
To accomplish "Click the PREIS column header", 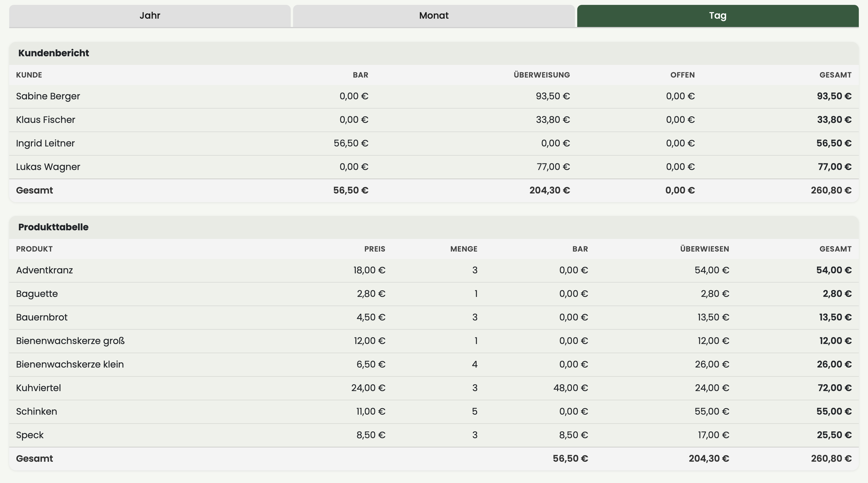I will point(374,249).
